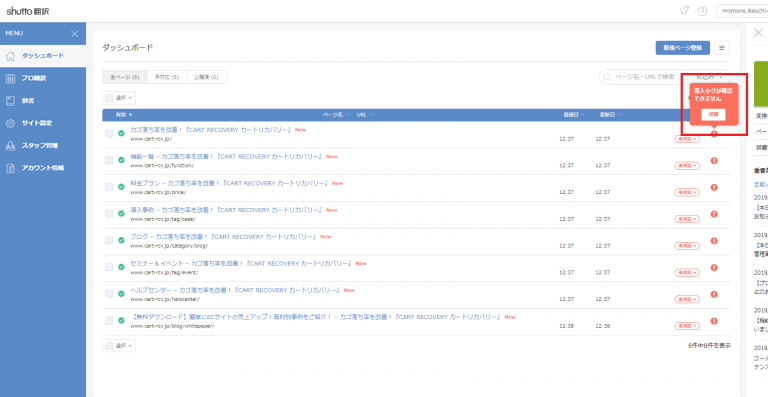The width and height of the screenshot is (768, 397).
Task: Open the account dropdown in the top bar
Action: pyautogui.click(x=742, y=11)
